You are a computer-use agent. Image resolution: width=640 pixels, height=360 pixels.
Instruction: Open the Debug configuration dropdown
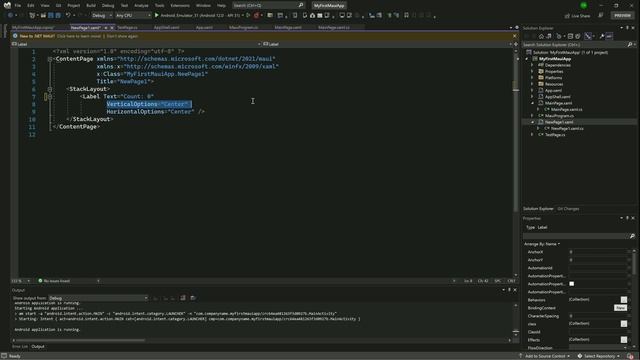[102, 16]
